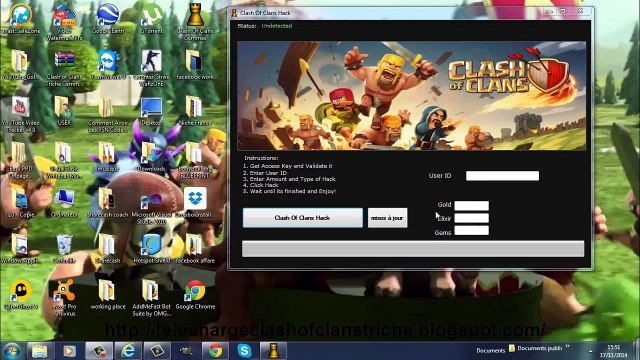Open the musique folder
This screenshot has width=640, height=360.
pos(108,157)
